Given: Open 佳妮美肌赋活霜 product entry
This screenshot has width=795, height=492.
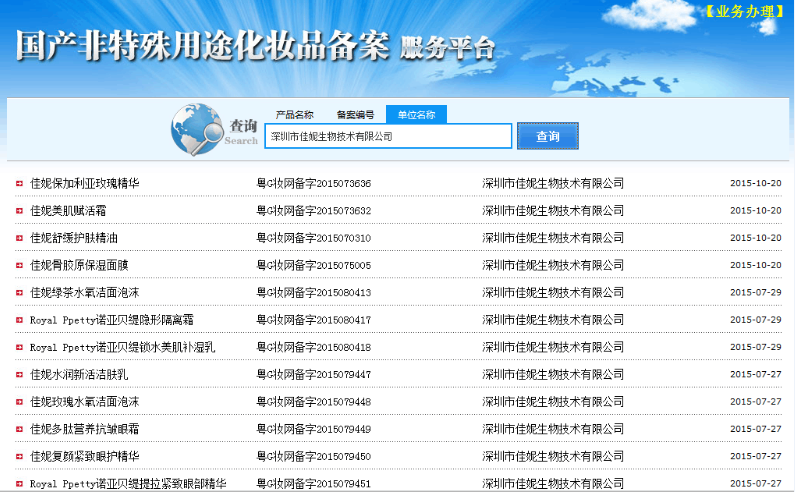Looking at the screenshot, I should pos(68,210).
